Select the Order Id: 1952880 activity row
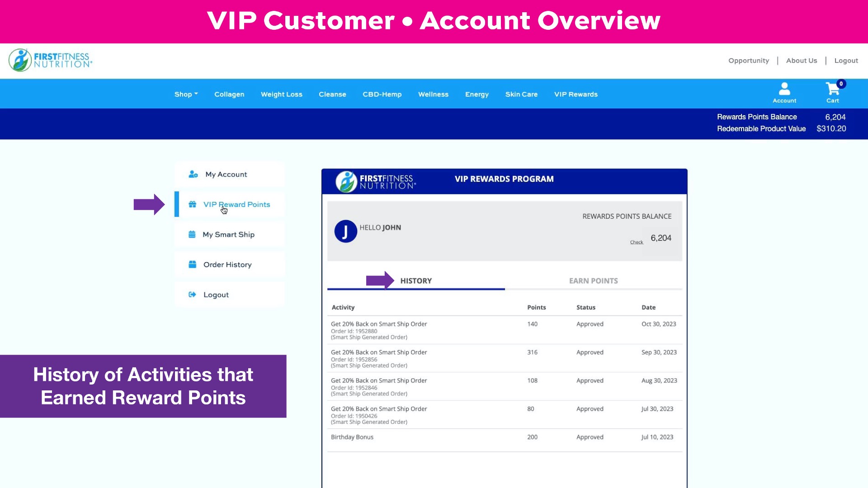Viewport: 868px width, 488px height. 505,330
